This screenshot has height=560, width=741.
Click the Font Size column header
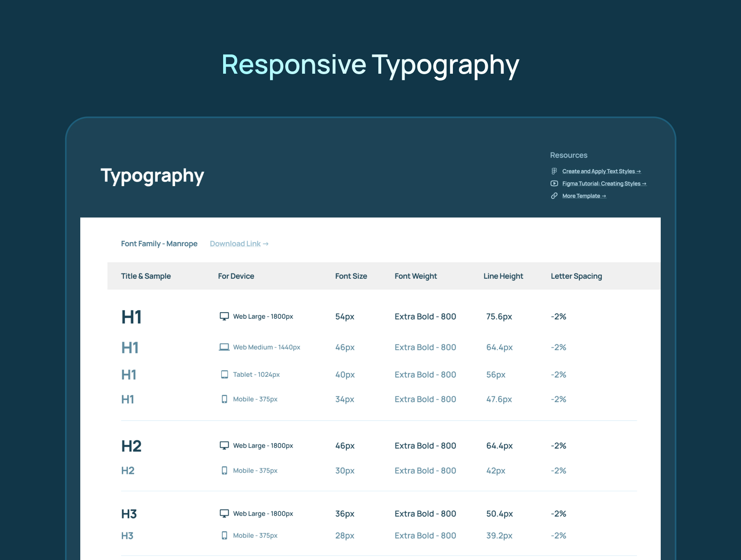[x=351, y=276]
